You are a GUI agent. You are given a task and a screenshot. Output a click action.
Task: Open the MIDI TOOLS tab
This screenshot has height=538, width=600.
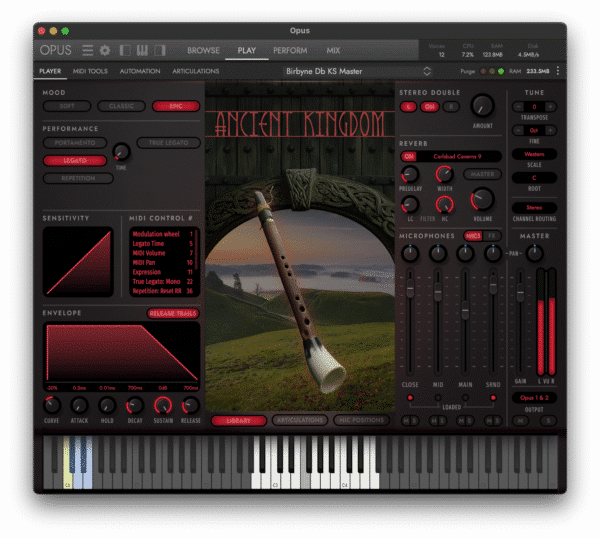pos(90,71)
